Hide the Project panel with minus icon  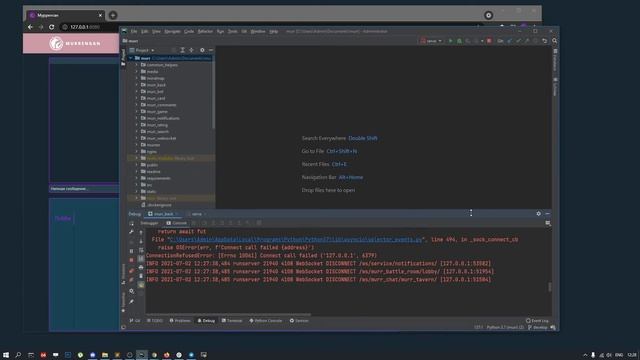tap(211, 50)
